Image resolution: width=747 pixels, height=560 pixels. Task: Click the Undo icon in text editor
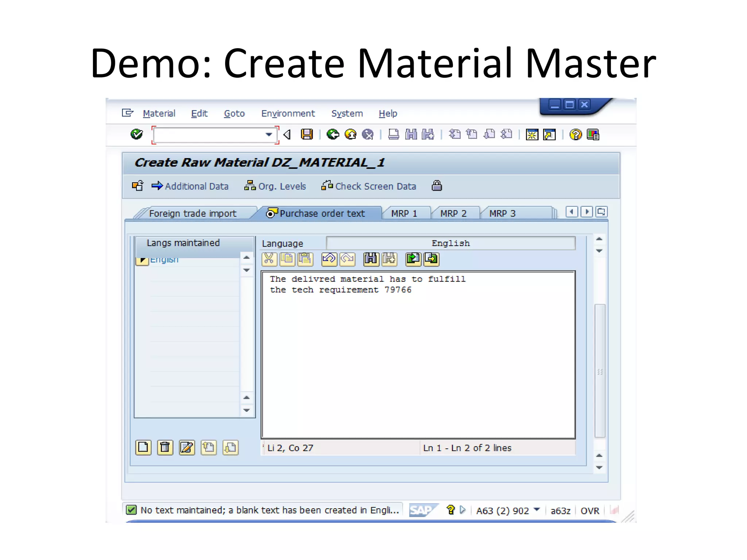pyautogui.click(x=329, y=259)
